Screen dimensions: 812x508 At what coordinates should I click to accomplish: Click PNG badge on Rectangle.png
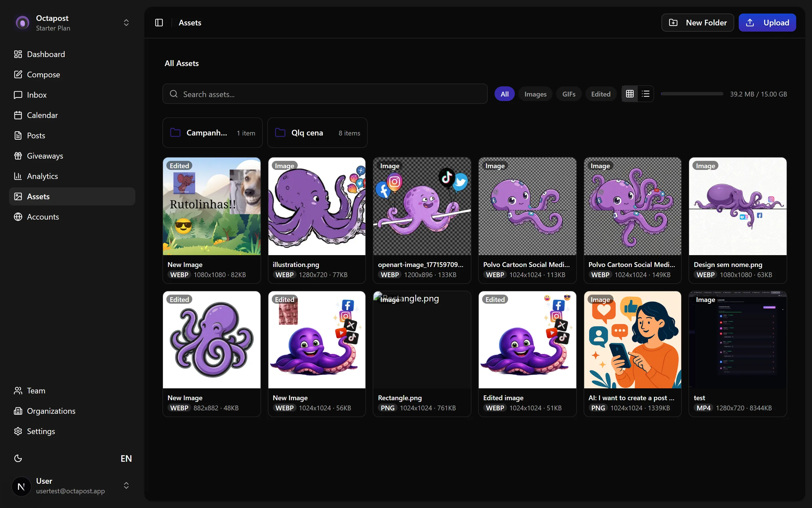point(388,408)
